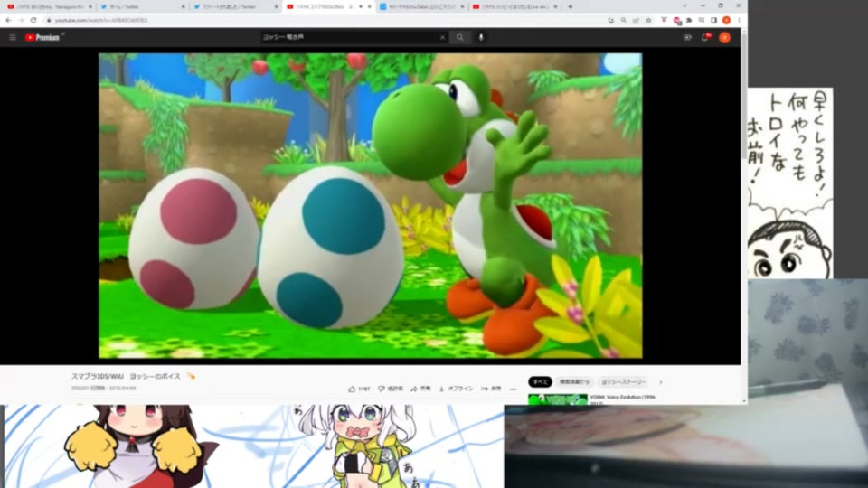Image resolution: width=868 pixels, height=488 pixels.
Task: Open the YouTube hamburger guide menu
Action: [13, 38]
